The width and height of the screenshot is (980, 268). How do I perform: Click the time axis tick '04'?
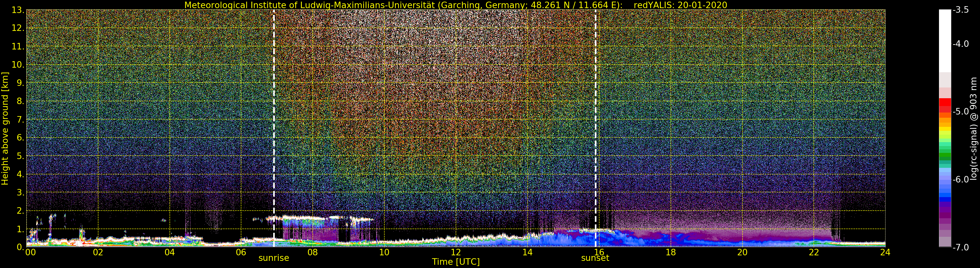pyautogui.click(x=169, y=252)
